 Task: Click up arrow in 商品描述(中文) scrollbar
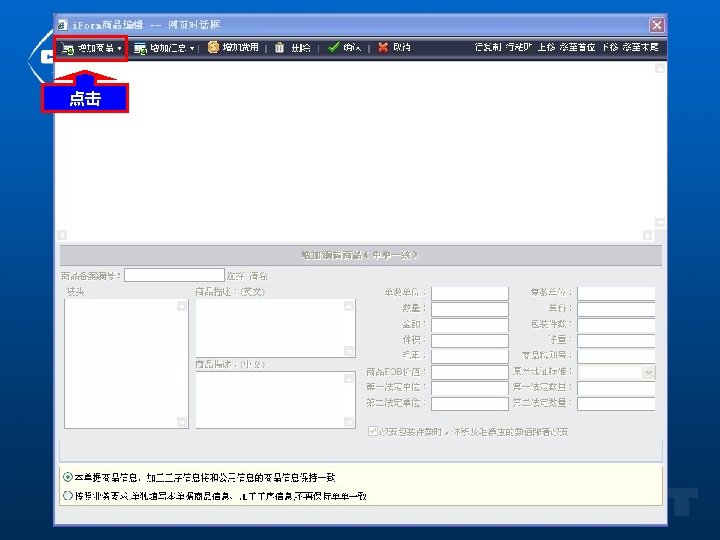[349, 378]
